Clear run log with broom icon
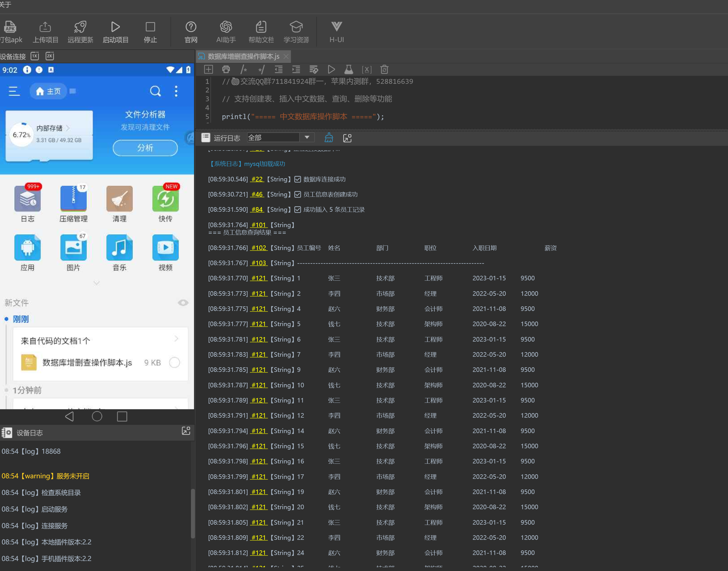 tap(329, 138)
